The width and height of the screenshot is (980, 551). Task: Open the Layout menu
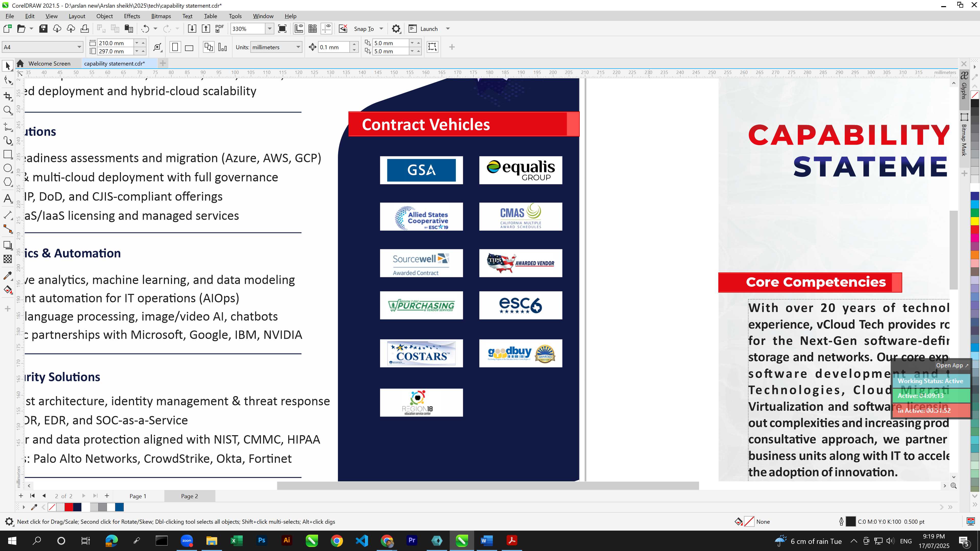point(77,16)
